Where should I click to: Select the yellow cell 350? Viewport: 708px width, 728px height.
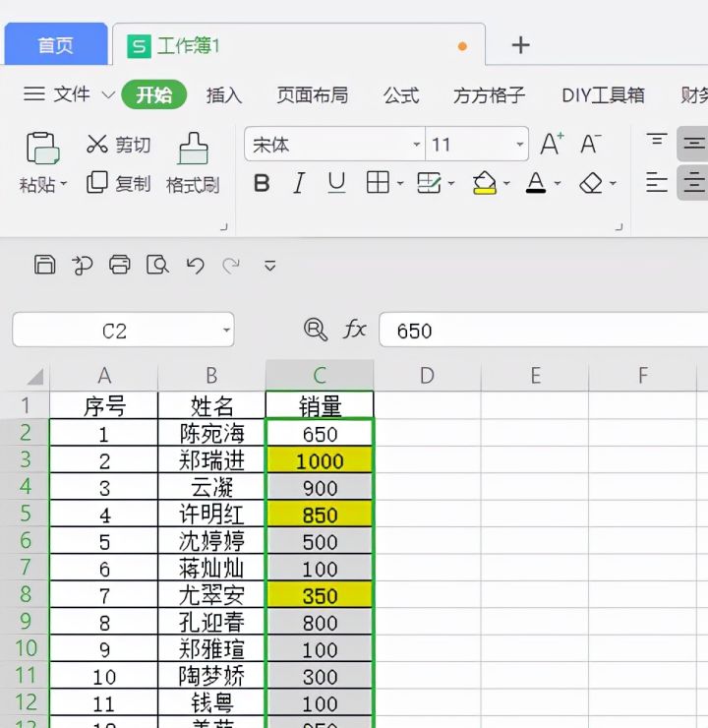pyautogui.click(x=320, y=594)
